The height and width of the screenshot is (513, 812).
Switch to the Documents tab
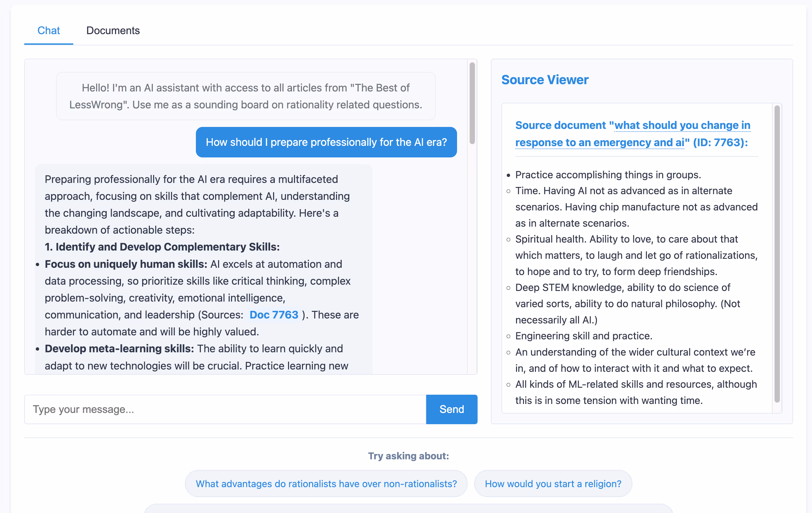pyautogui.click(x=113, y=31)
